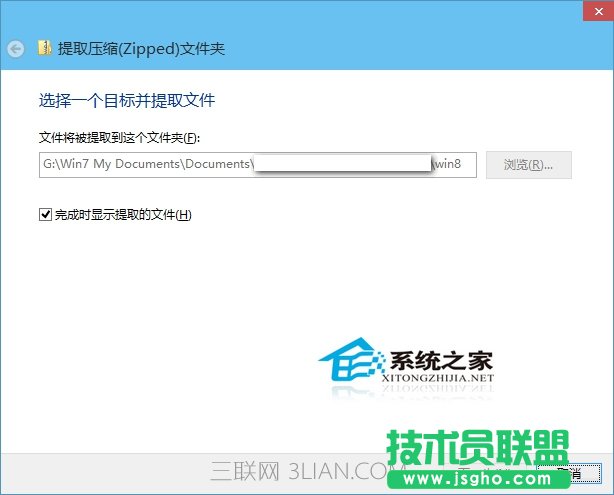614x495 pixels.
Task: Click the 完成时显示提取的文件(H) label text
Action: tap(122, 215)
